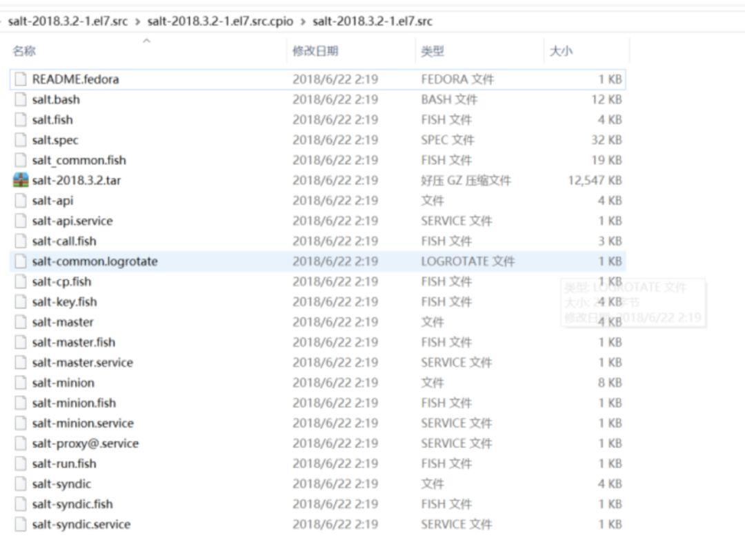The image size is (745, 560).
Task: Click the salt-api.service file icon
Action: point(21,221)
